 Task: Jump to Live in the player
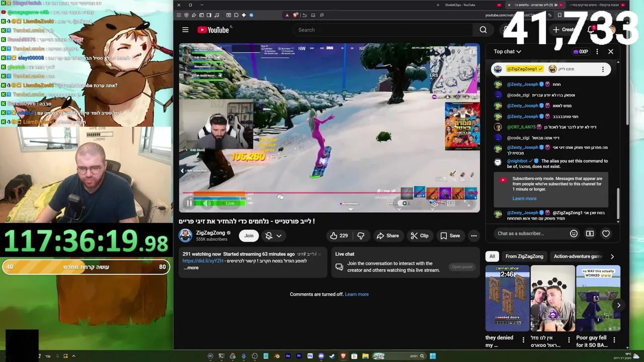[x=229, y=203]
